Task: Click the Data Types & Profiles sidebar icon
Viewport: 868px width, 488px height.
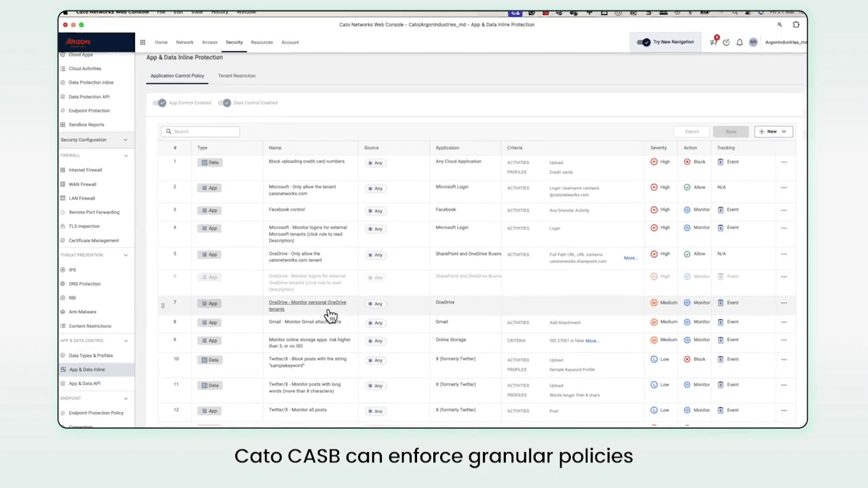Action: click(x=63, y=355)
